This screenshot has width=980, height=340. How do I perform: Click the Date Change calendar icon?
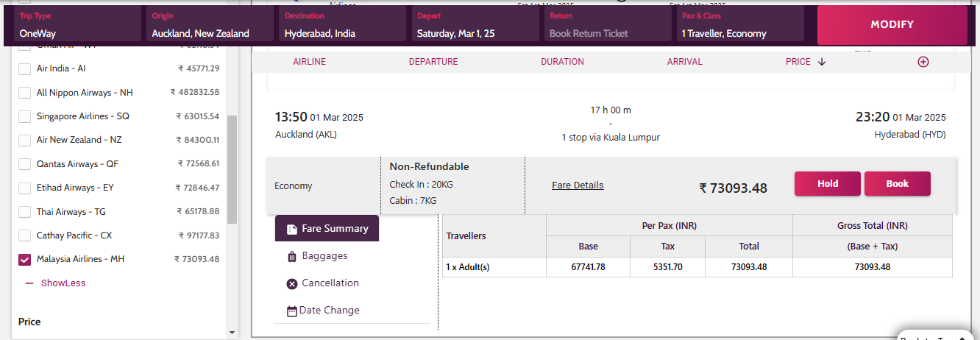[292, 311]
